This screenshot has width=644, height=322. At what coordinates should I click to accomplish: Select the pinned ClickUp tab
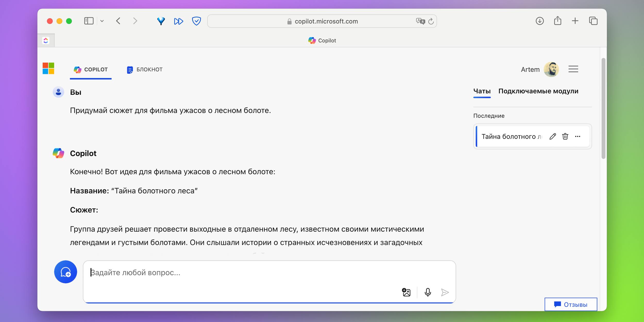46,40
